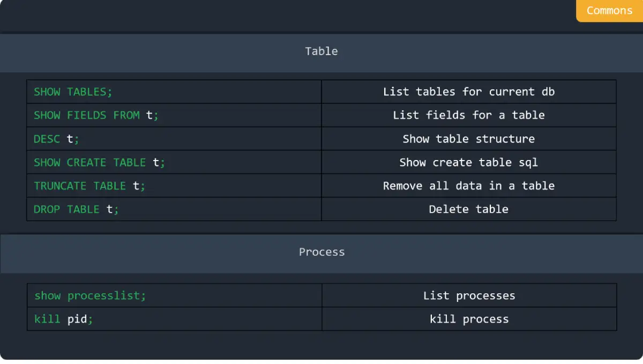
Task: Click the Commons button
Action: click(x=609, y=10)
